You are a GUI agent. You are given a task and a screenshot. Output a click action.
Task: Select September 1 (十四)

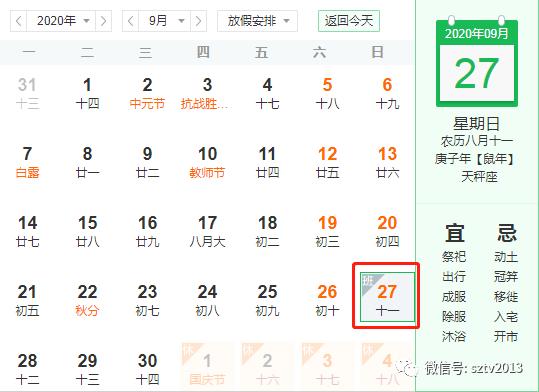coord(87,94)
